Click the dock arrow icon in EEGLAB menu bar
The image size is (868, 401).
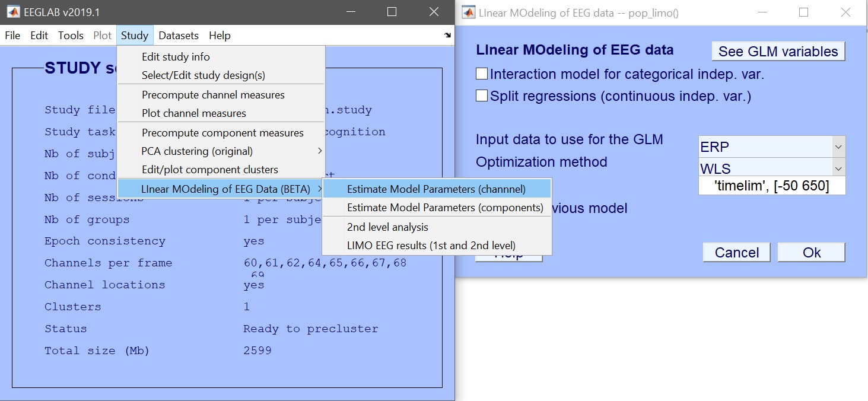point(447,36)
